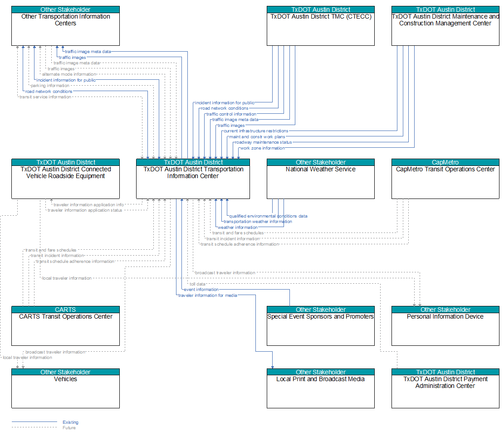The width and height of the screenshot is (504, 436).
Task: Select Special Event Sponsors and Promoters box
Action: click(x=320, y=326)
